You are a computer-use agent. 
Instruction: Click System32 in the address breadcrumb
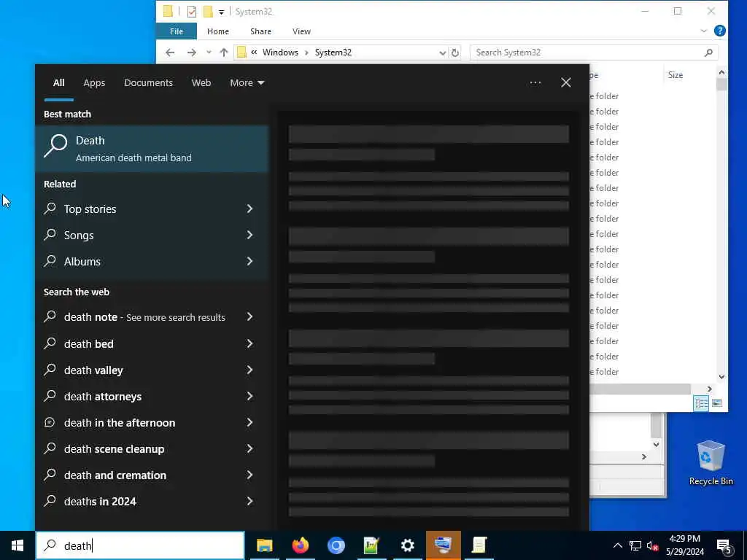333,52
